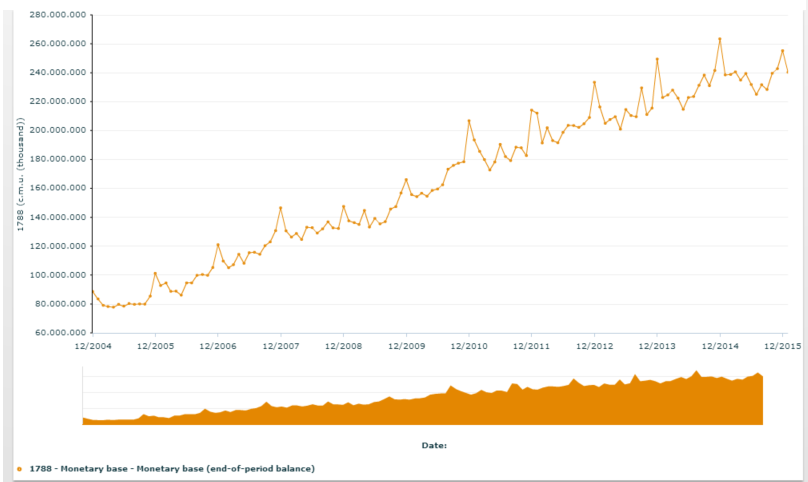Click the 160.000.000 y-axis value
This screenshot has width=808, height=482.
click(58, 188)
